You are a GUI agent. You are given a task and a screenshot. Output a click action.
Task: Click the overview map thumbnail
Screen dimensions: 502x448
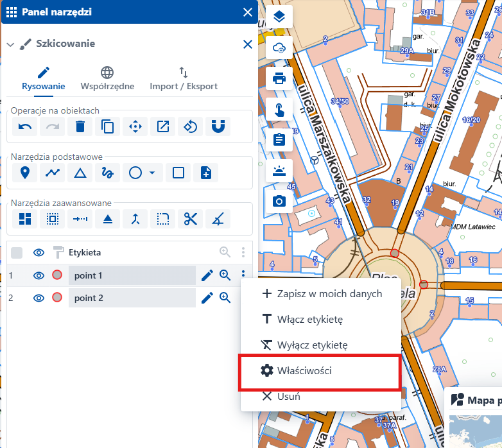click(476, 431)
